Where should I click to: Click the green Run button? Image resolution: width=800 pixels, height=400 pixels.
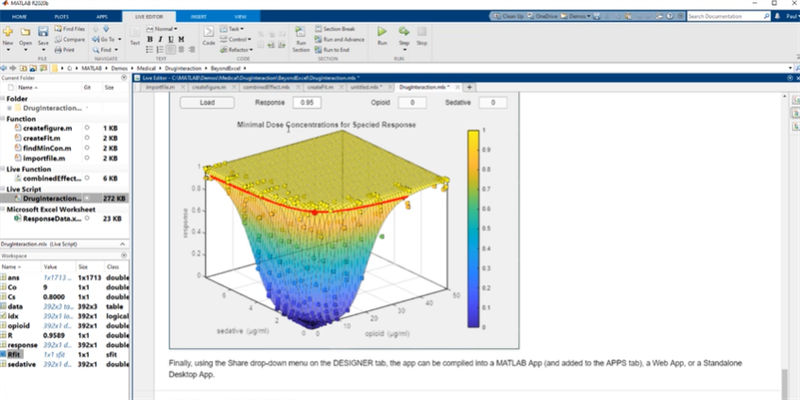[x=382, y=32]
